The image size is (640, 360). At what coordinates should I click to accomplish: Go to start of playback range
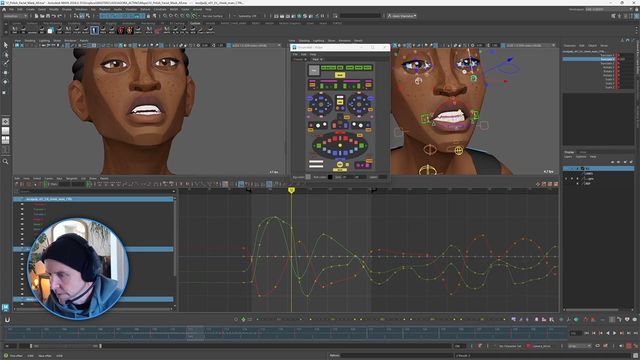pyautogui.click(x=587, y=333)
